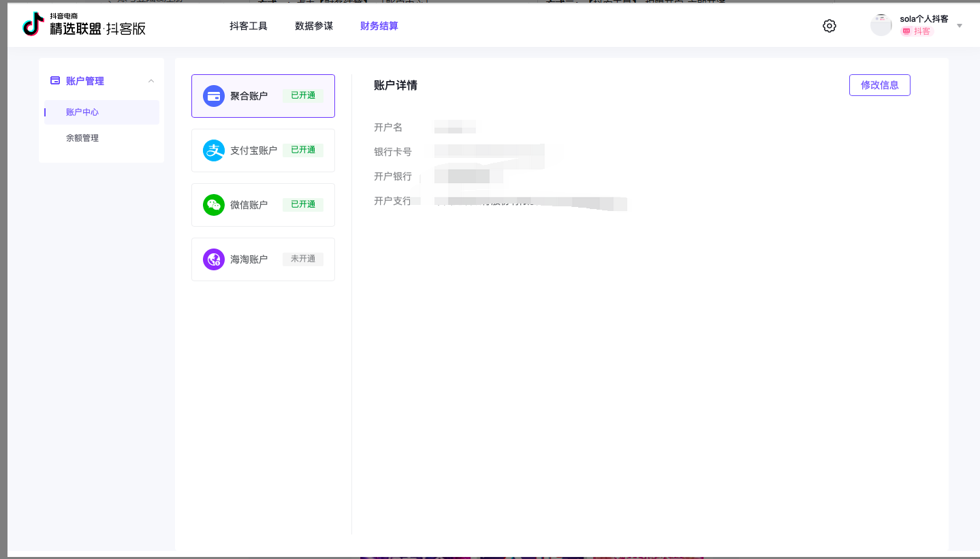This screenshot has height=559, width=980.
Task: Click the 已开通 badge on 聚合账户
Action: [303, 95]
